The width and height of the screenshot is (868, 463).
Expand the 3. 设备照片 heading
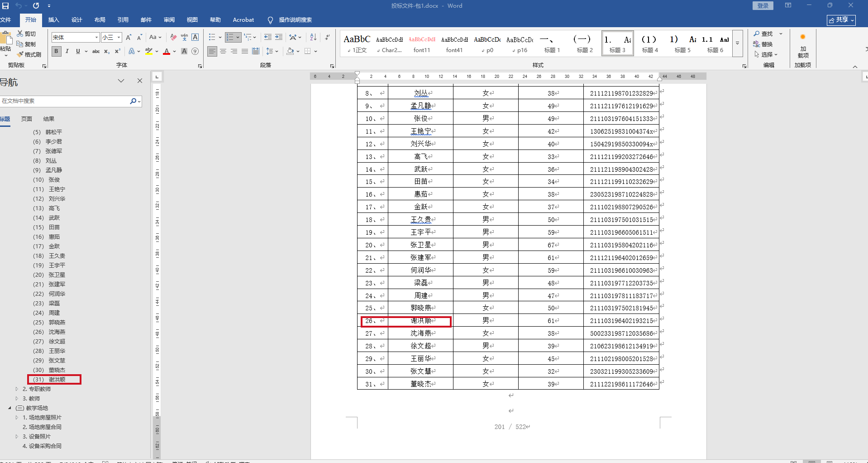[x=17, y=436]
